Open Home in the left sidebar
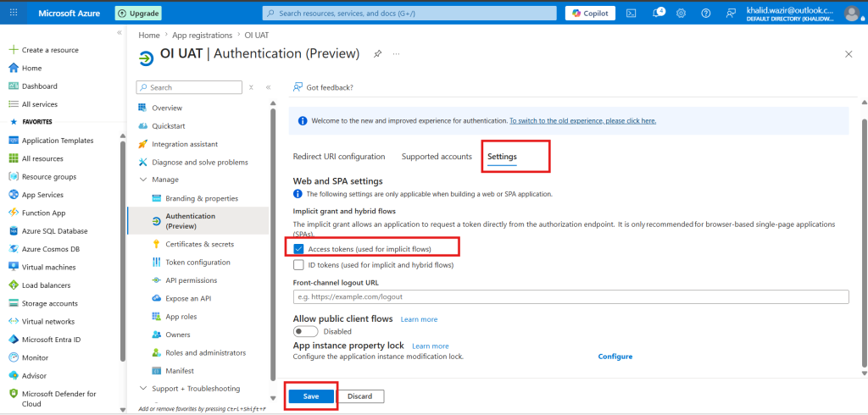This screenshot has width=868, height=415. coord(31,68)
